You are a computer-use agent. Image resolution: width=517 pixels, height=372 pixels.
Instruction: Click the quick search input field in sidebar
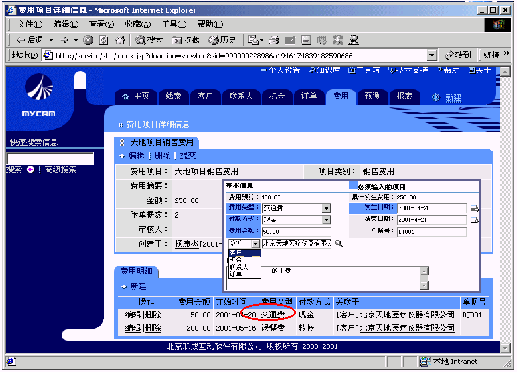coord(50,158)
